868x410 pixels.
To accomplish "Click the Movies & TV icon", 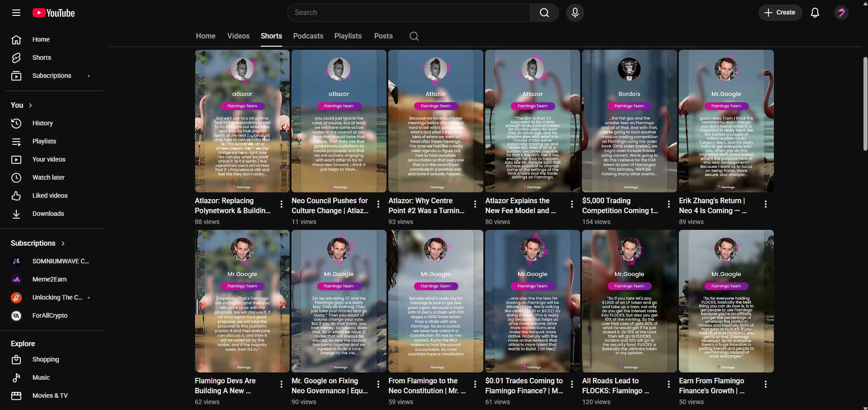I will coord(16,396).
